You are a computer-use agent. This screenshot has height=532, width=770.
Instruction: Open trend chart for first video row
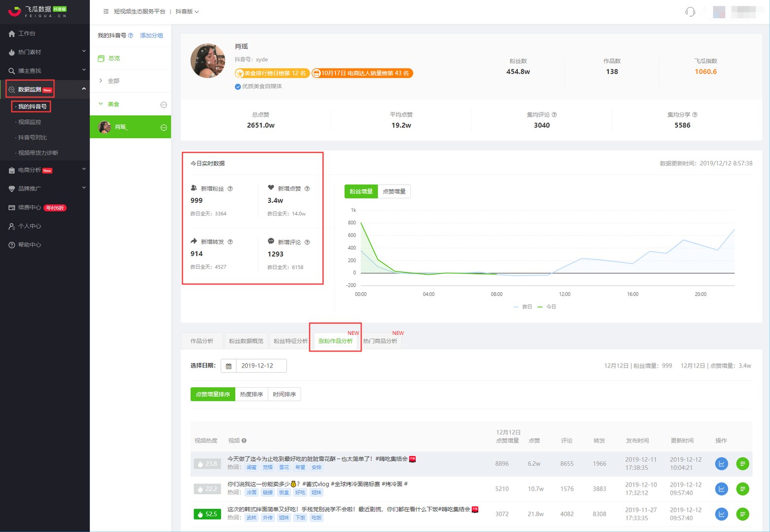[721, 464]
